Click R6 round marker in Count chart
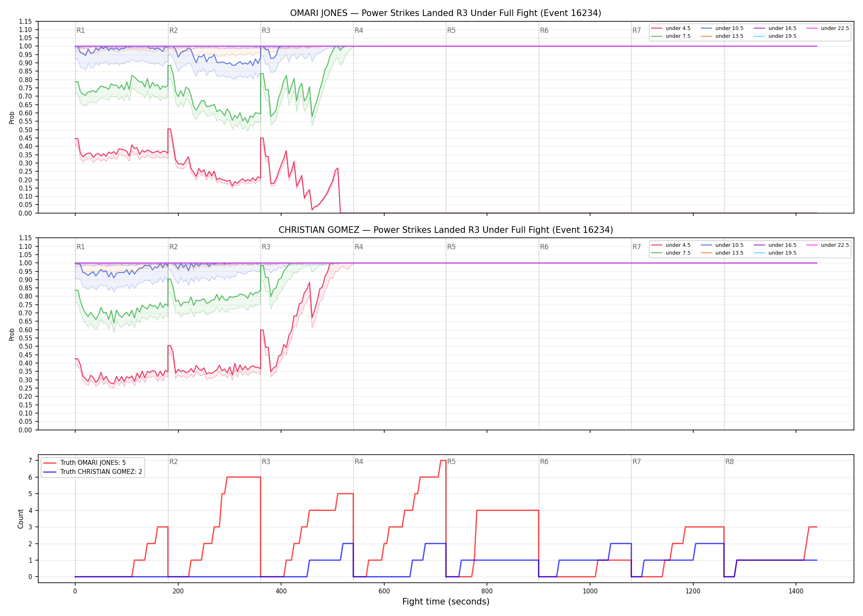 pyautogui.click(x=544, y=462)
